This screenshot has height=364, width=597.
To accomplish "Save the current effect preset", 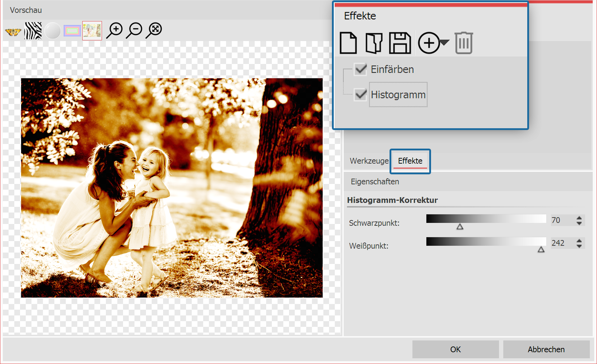I will (x=400, y=43).
